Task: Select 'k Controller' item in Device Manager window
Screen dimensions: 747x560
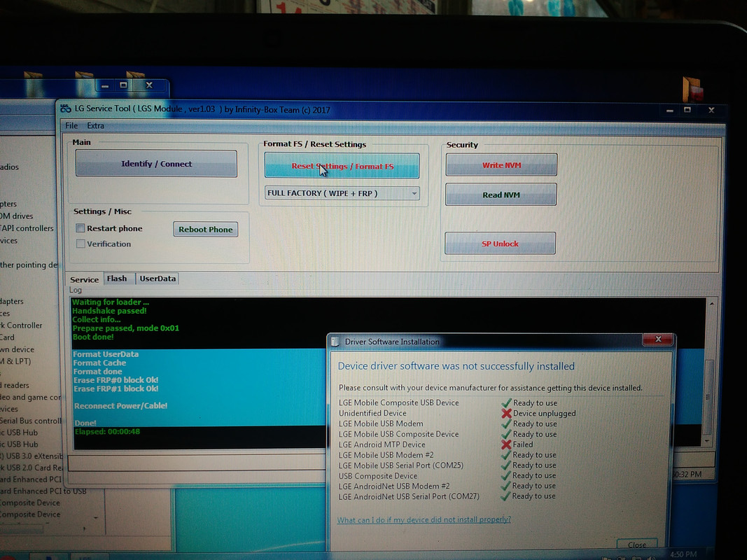Action: click(21, 325)
